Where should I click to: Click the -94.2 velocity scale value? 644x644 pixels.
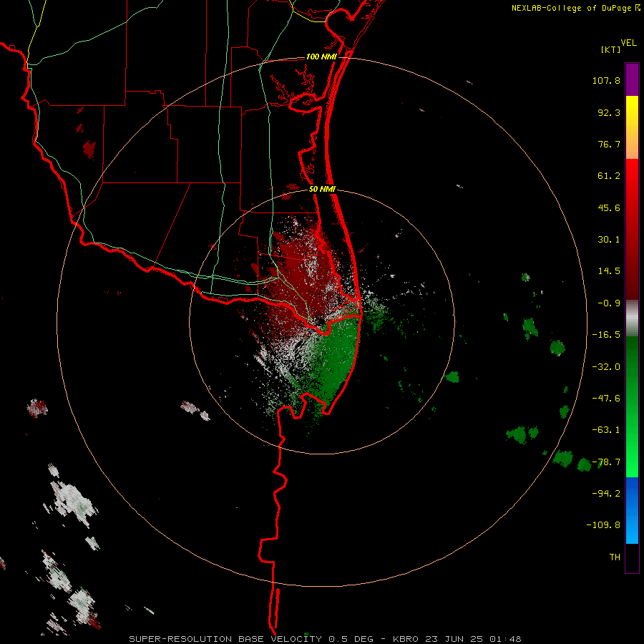[606, 494]
